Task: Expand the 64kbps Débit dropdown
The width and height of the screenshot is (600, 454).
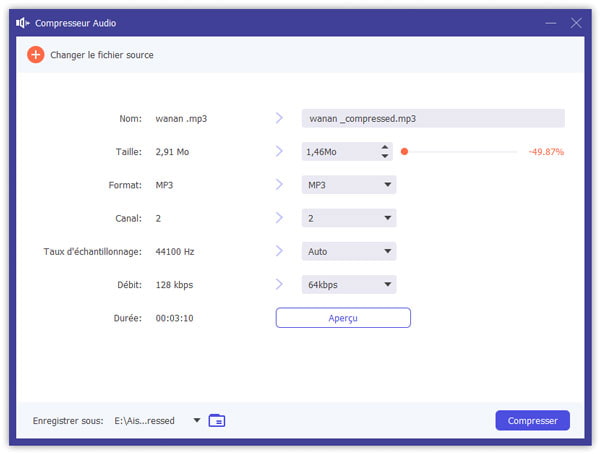Action: click(349, 285)
